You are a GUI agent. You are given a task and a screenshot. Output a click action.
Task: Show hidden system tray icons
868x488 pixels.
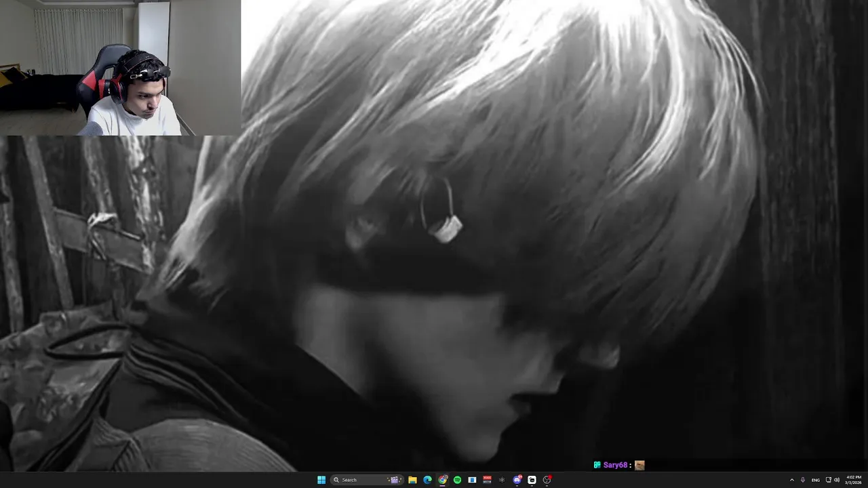click(x=791, y=480)
